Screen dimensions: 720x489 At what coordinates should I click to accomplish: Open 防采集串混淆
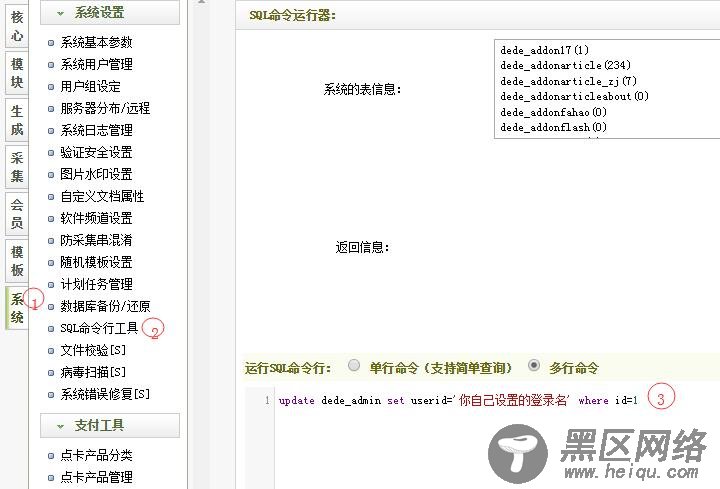96,240
